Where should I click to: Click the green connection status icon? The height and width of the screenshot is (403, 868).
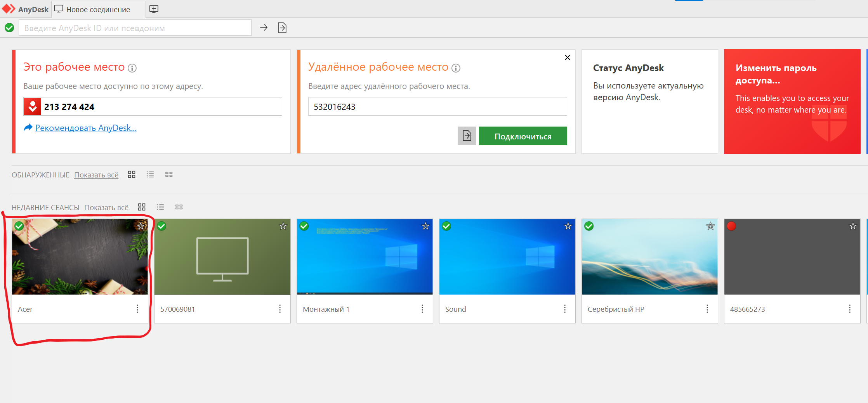coord(9,28)
